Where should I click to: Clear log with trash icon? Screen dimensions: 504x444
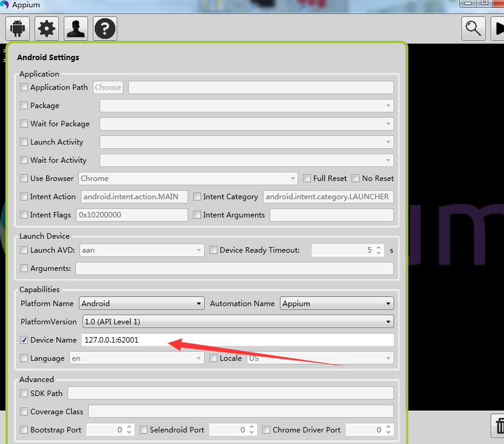point(498,426)
